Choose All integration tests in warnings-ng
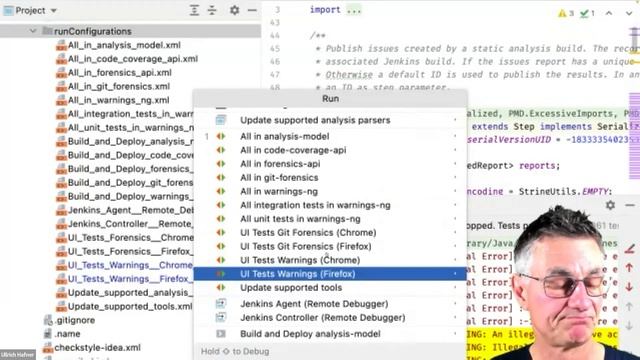640x360 pixels. [330, 205]
